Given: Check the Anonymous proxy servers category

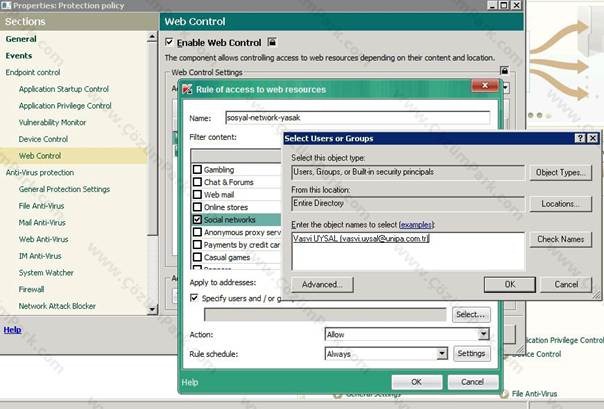Looking at the screenshot, I should pos(197,232).
